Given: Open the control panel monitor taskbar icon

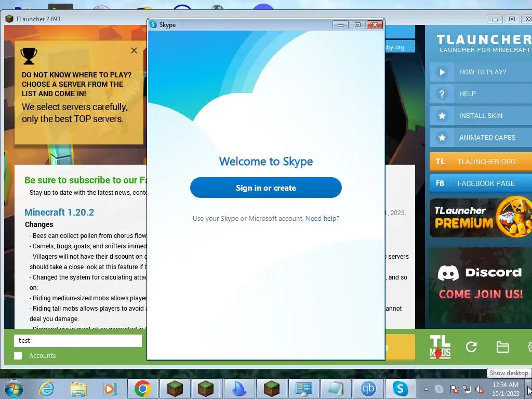Looking at the screenshot, I should click(x=303, y=389).
